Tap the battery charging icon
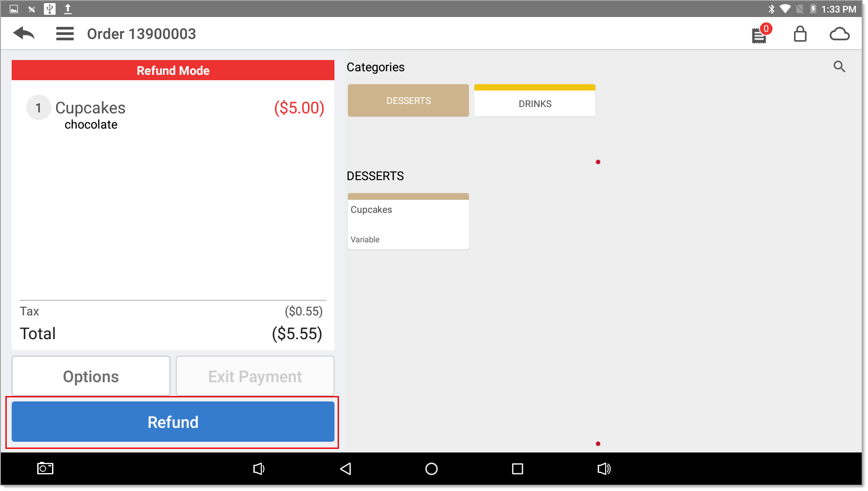 [x=813, y=9]
